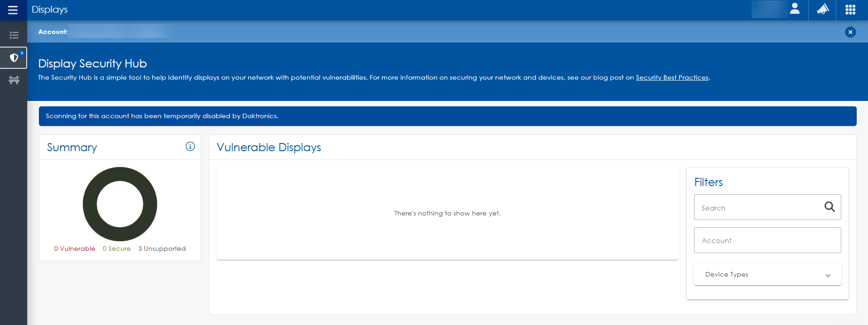Open the display list sidebar icon
This screenshot has width=868, height=325.
pos(14,35)
